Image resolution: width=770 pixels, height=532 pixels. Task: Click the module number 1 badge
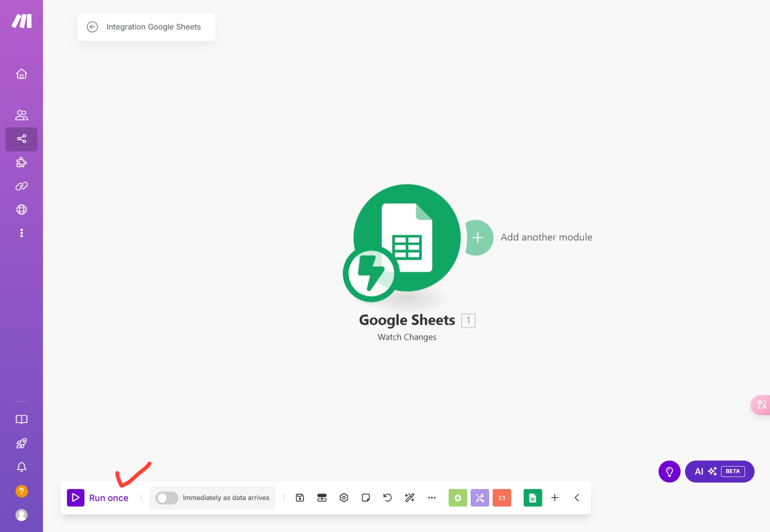point(468,321)
